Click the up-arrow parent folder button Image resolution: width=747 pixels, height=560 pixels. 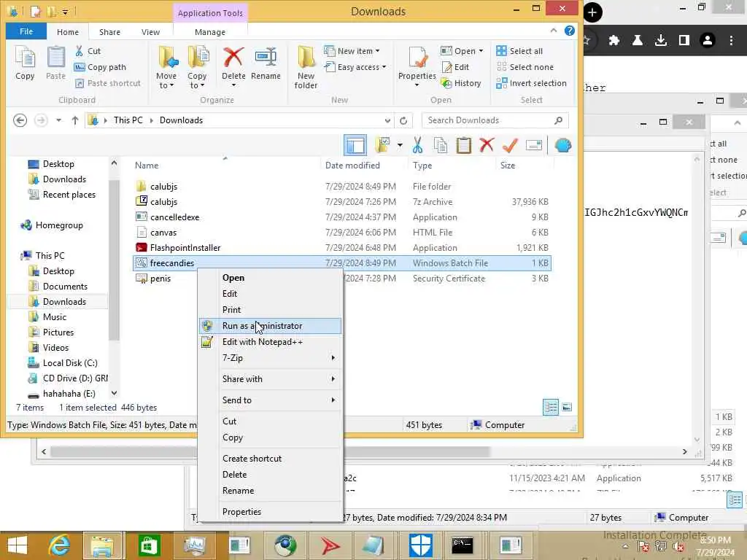[x=75, y=120]
